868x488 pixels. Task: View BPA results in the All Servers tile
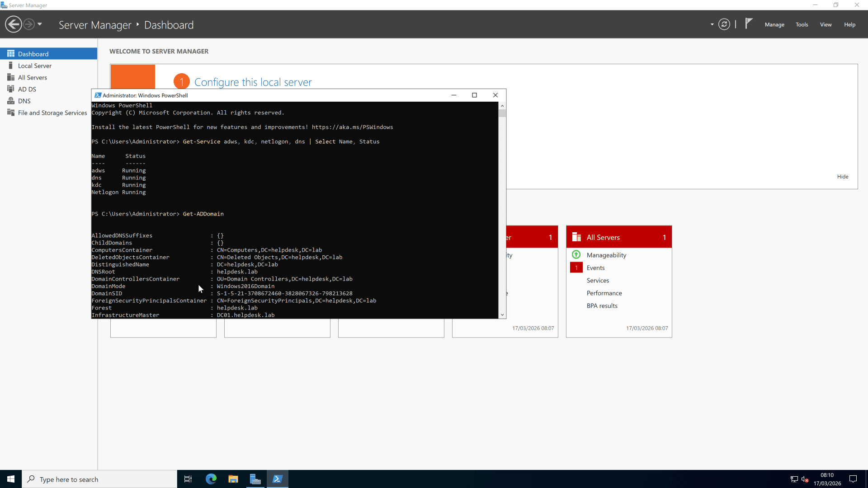click(602, 305)
